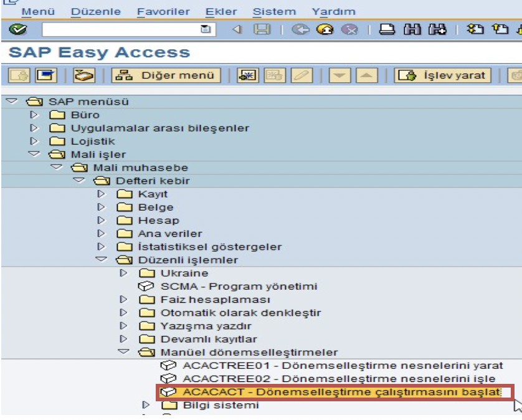Expand the Yazışma yazdır folder

click(x=123, y=326)
